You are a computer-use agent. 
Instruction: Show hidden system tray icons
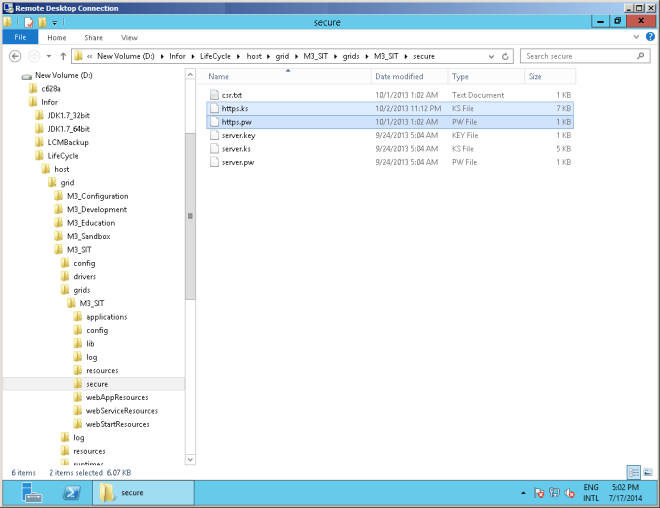pyautogui.click(x=524, y=492)
